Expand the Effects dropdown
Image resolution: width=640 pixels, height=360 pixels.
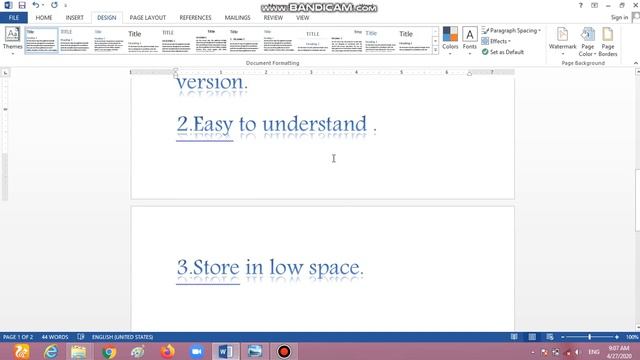[496, 41]
